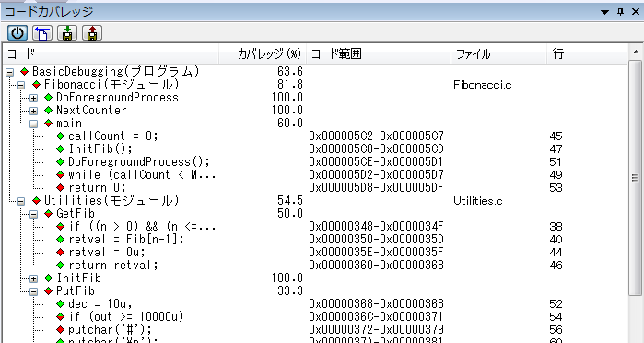Select the Utilities(モジュール) row
This screenshot has width=644, height=343.
click(x=315, y=201)
